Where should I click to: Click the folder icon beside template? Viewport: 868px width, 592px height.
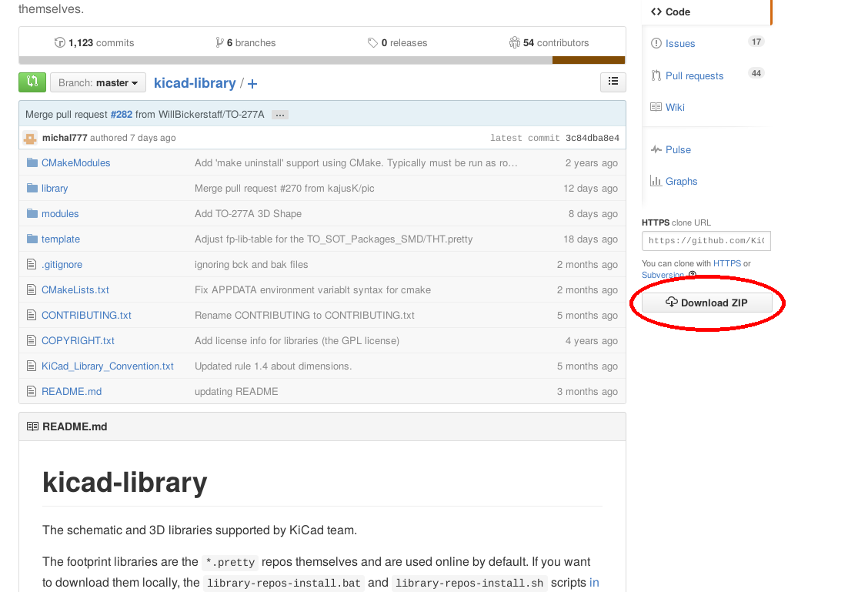(x=32, y=239)
